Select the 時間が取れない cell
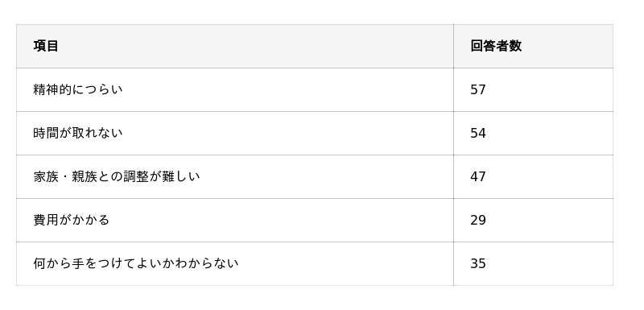 tap(235, 133)
